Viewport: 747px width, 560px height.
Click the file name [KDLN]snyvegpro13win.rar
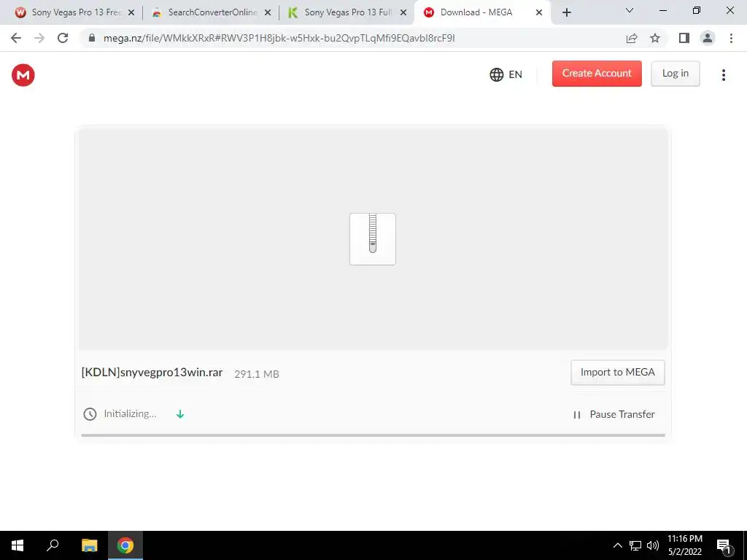152,373
